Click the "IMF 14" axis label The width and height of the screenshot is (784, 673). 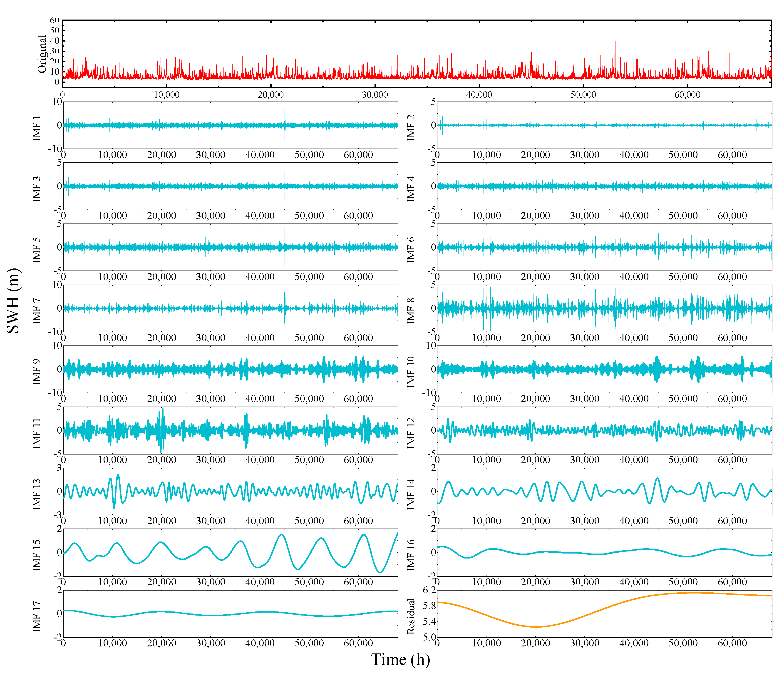tap(411, 494)
